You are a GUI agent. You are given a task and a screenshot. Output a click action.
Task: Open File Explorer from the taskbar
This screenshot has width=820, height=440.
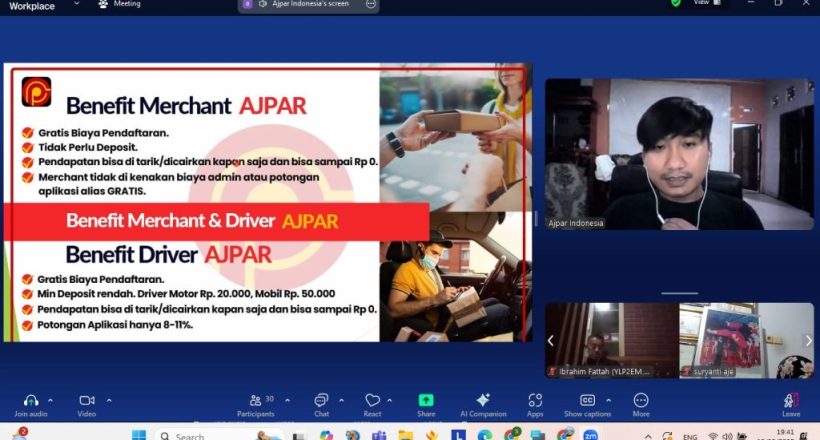click(405, 435)
